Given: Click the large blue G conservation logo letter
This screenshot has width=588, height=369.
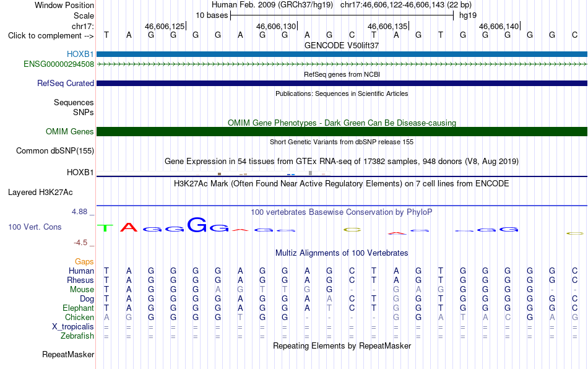Looking at the screenshot, I should [197, 225].
